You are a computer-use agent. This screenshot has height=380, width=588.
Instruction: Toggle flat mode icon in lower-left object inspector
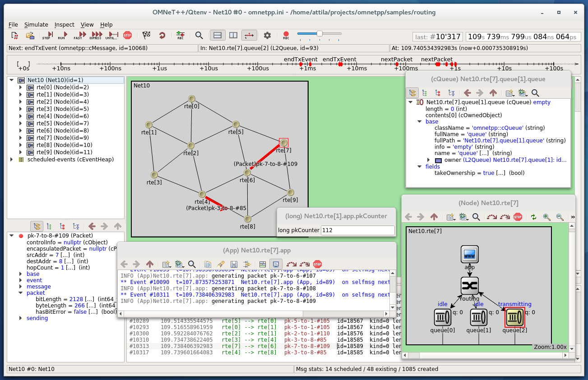[x=50, y=226]
